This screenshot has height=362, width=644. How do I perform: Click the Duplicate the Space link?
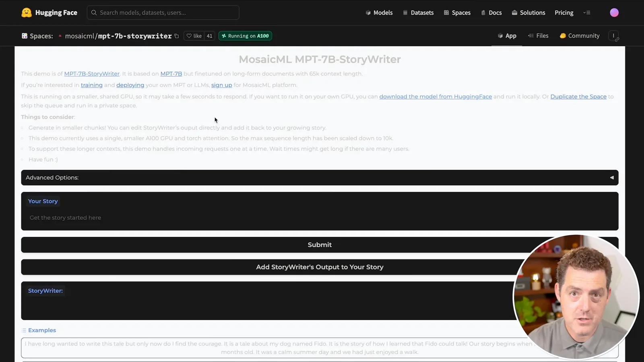point(578,97)
